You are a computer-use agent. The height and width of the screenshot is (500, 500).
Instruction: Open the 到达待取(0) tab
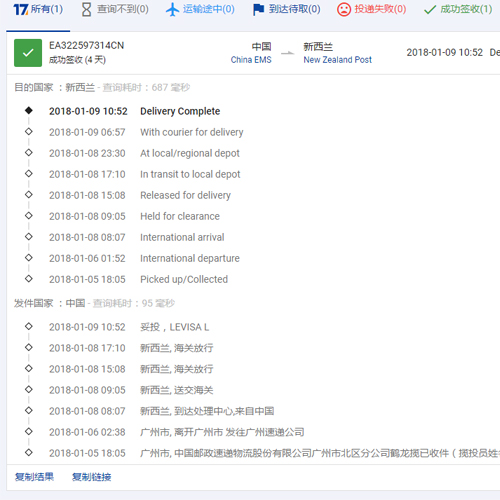click(287, 9)
